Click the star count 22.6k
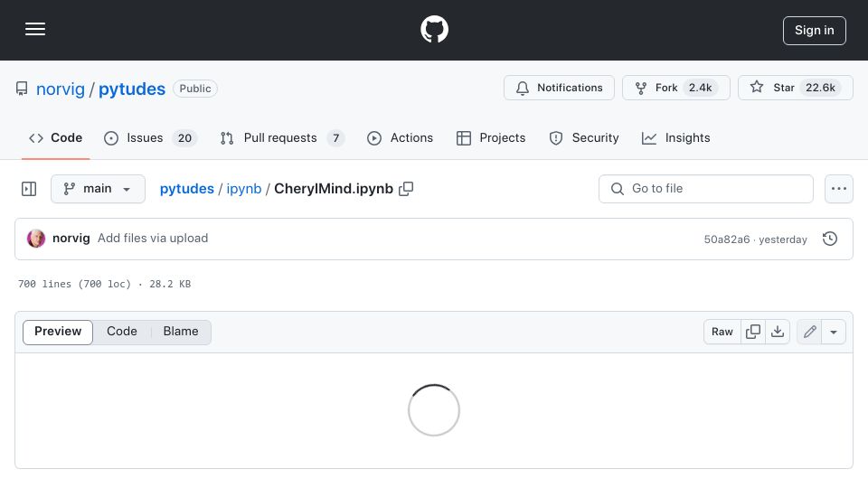 820,88
